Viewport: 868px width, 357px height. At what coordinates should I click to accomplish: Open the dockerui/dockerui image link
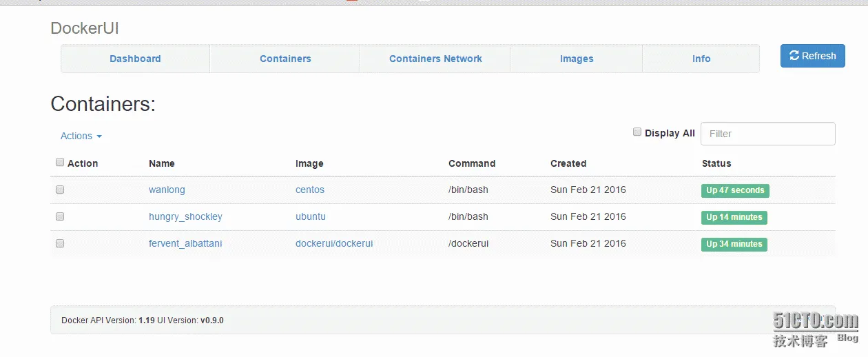[334, 244]
